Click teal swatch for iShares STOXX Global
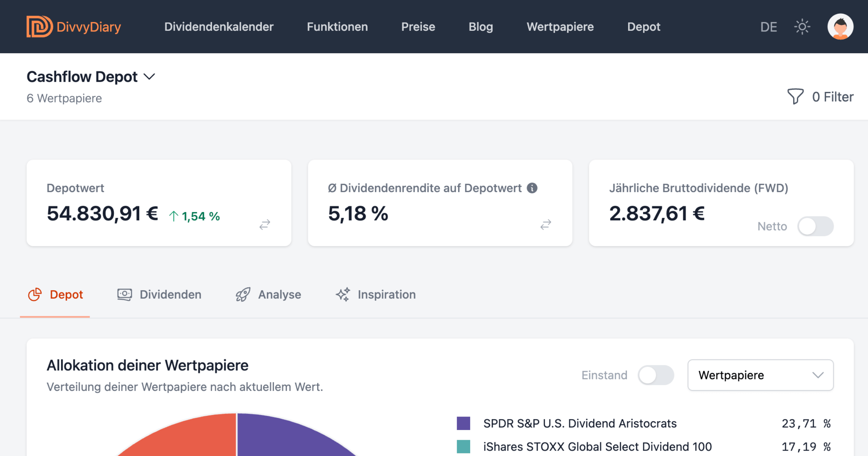 coord(463,447)
